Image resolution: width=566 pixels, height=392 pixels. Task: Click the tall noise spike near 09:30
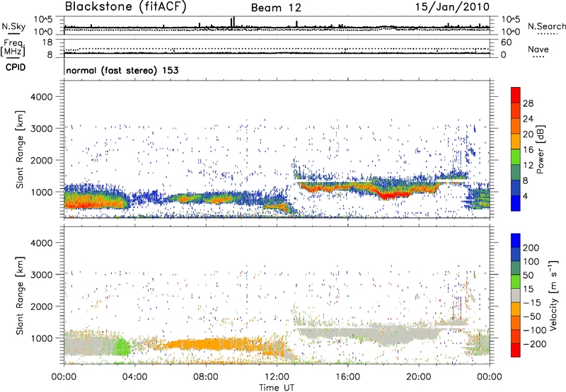tap(233, 23)
